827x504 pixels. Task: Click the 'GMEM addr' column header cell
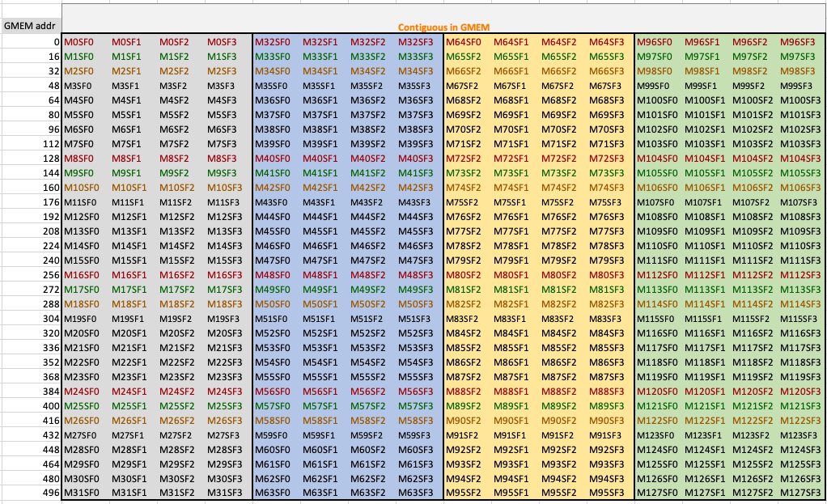tap(31, 26)
